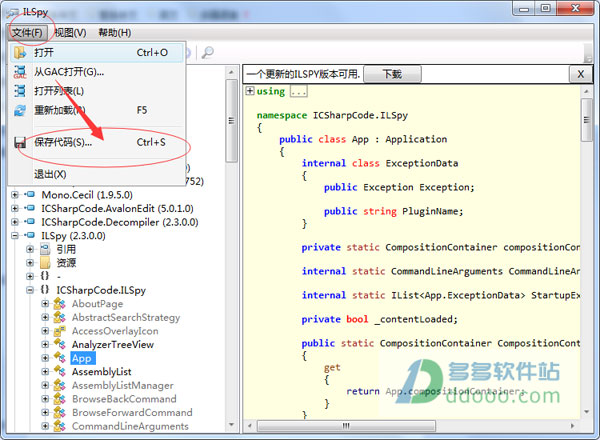The width and height of the screenshot is (600, 440).
Task: Click the AccessOverlayIcon enum icon
Action: 59,331
